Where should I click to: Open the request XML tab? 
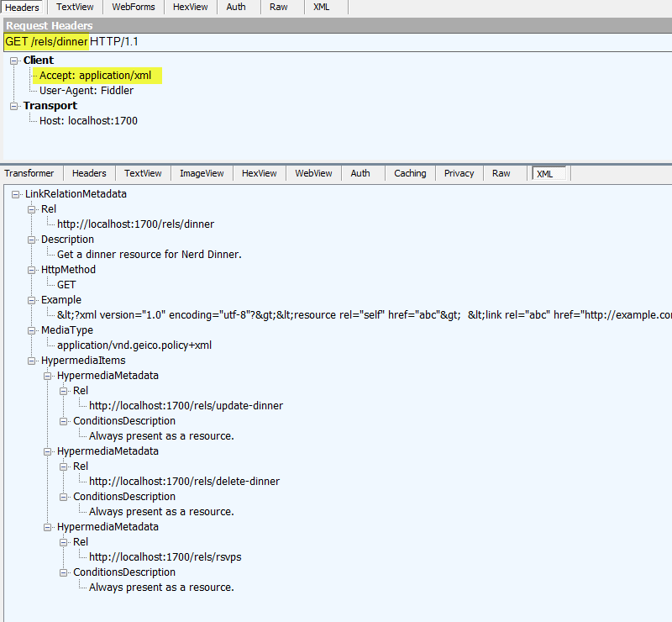click(x=322, y=7)
